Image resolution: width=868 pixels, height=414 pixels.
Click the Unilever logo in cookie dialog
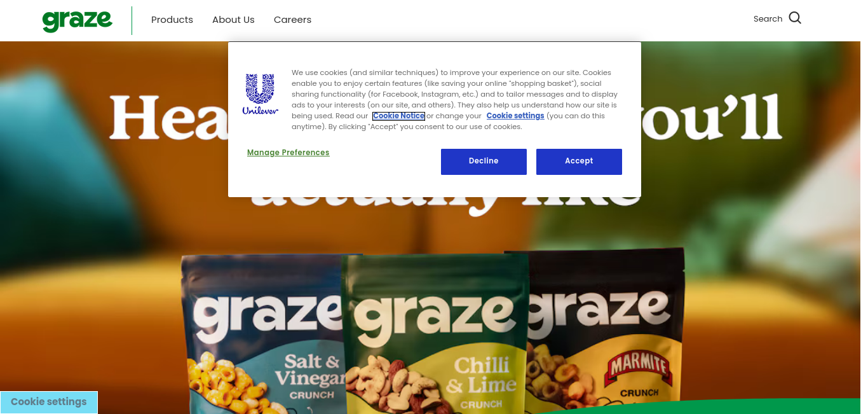tap(261, 94)
